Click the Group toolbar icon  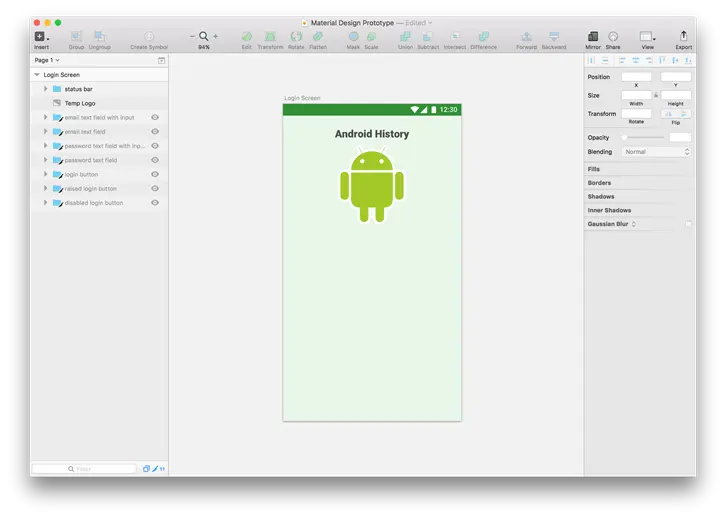76,36
